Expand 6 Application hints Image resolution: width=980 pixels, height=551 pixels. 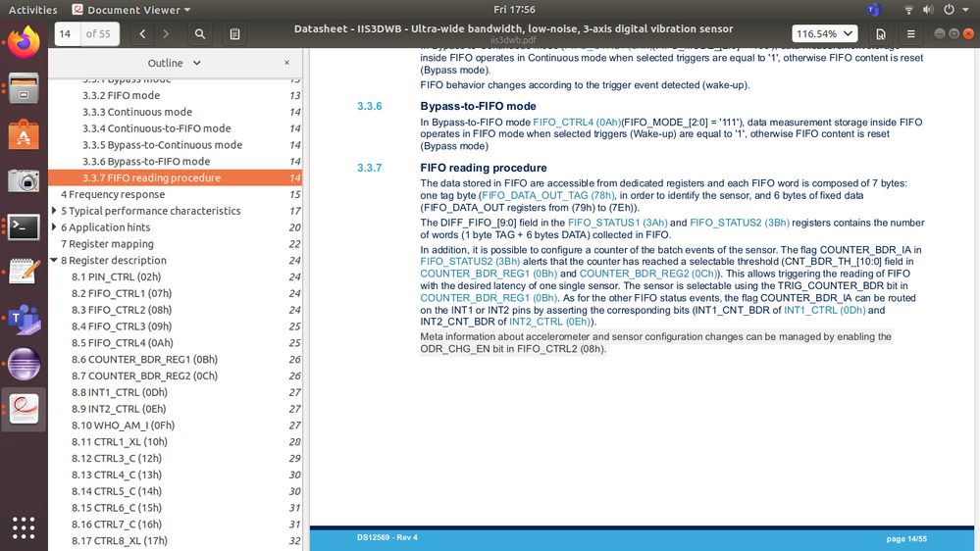pyautogui.click(x=54, y=226)
